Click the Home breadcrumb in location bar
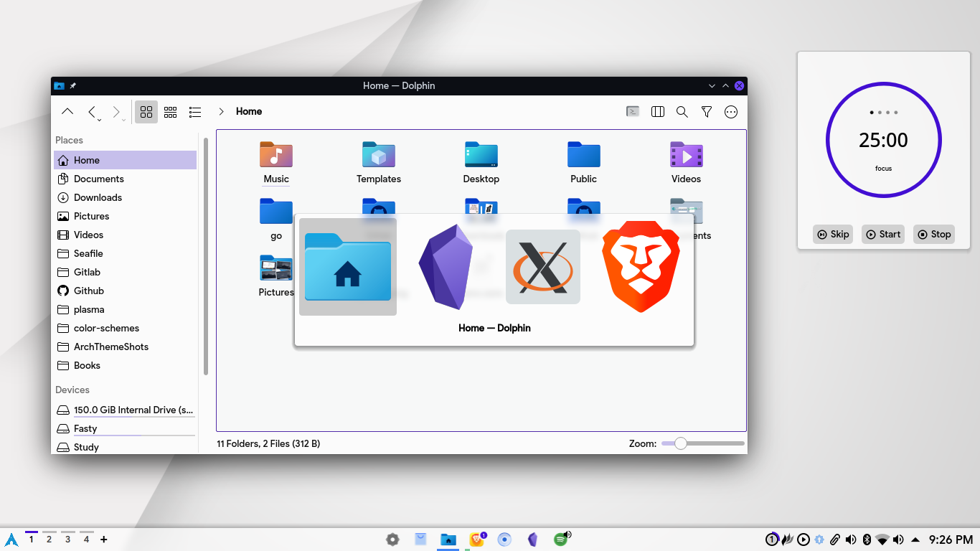Viewport: 980px width, 551px height. point(249,111)
